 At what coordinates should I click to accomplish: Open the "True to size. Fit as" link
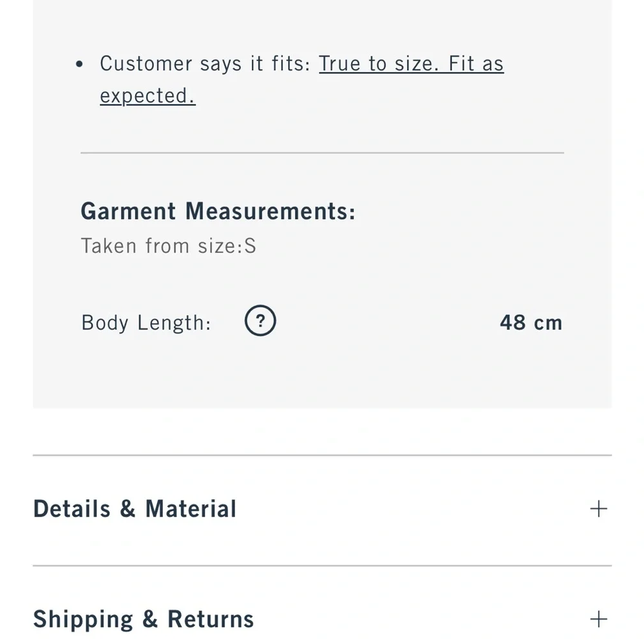pyautogui.click(x=411, y=64)
